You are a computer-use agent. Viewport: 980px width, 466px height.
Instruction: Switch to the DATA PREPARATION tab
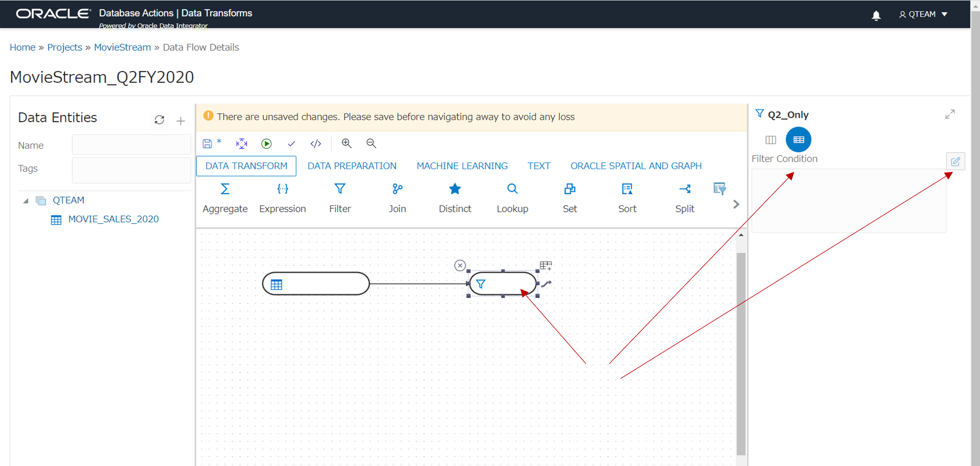[x=352, y=166]
